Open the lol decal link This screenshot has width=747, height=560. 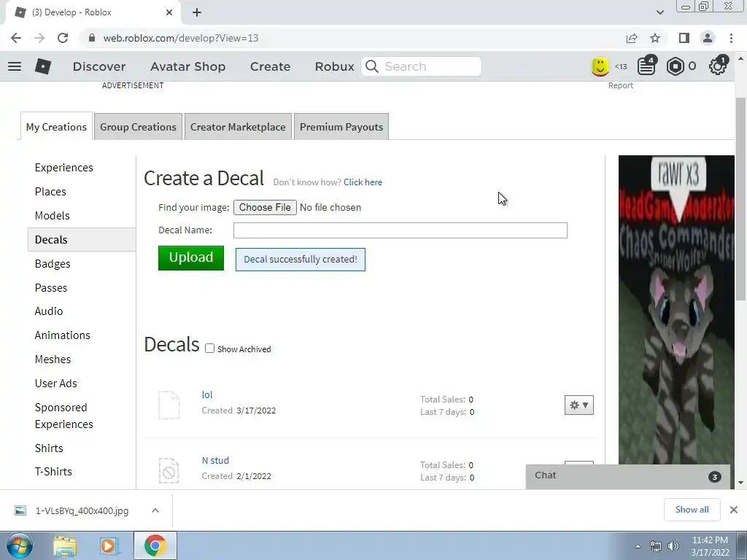(206, 394)
